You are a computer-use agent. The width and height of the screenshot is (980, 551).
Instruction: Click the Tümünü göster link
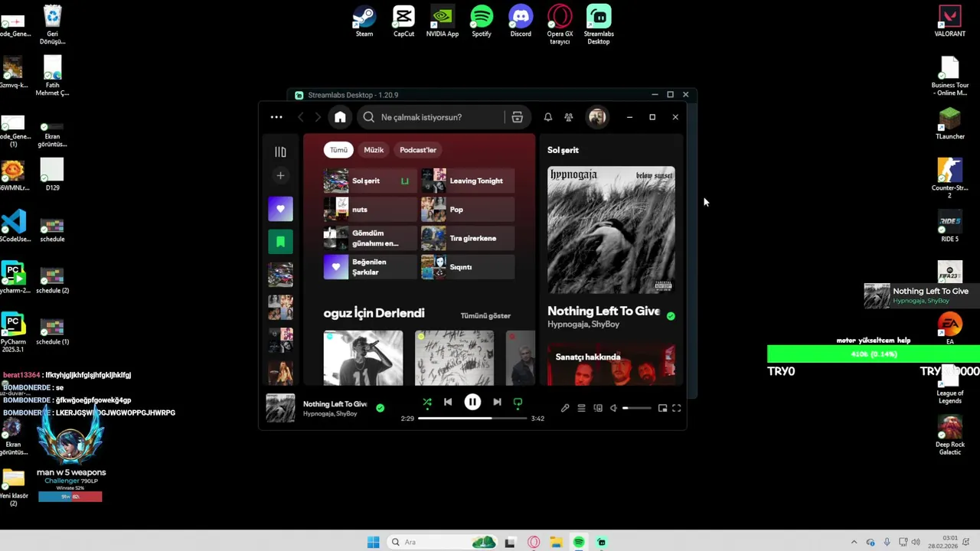[485, 315]
